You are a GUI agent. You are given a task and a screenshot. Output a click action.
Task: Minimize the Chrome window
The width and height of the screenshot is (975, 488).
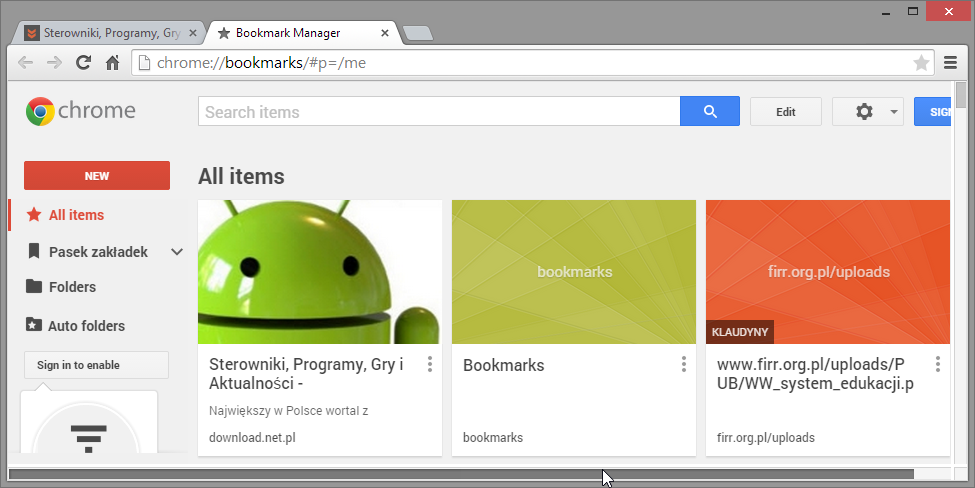(x=886, y=12)
